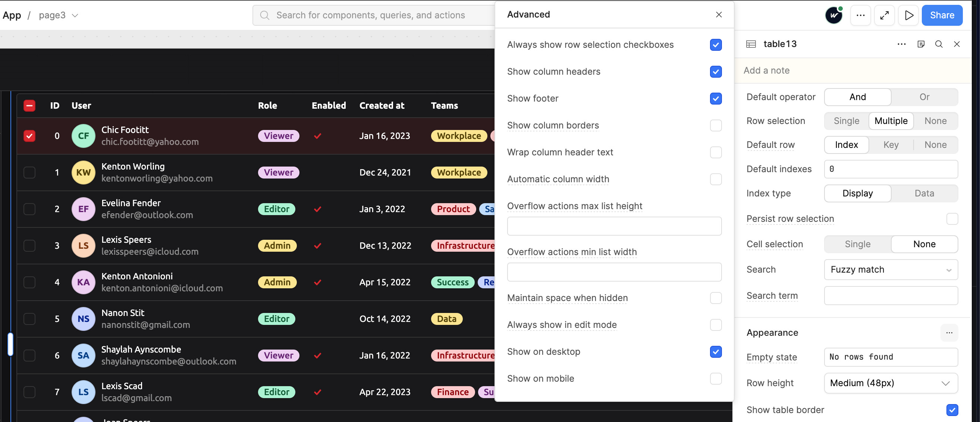Enable Show on mobile checkbox
Image resolution: width=980 pixels, height=422 pixels.
coord(715,379)
